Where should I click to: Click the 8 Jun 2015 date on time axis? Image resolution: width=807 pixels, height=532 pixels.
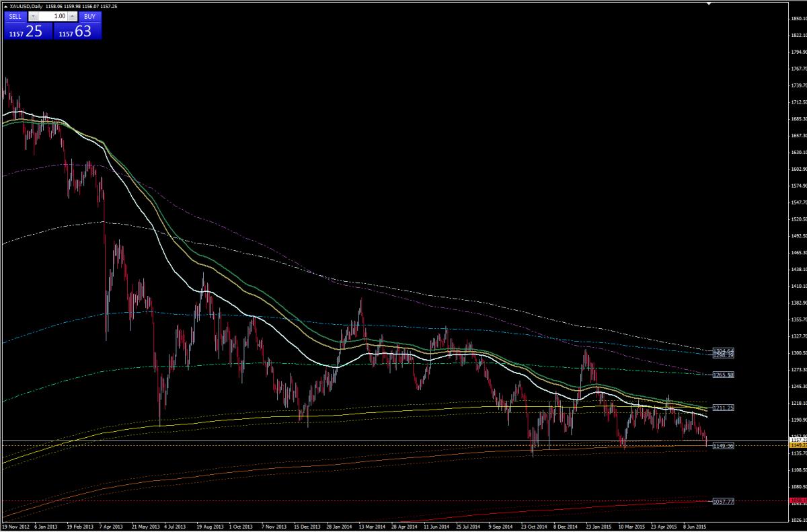point(694,528)
